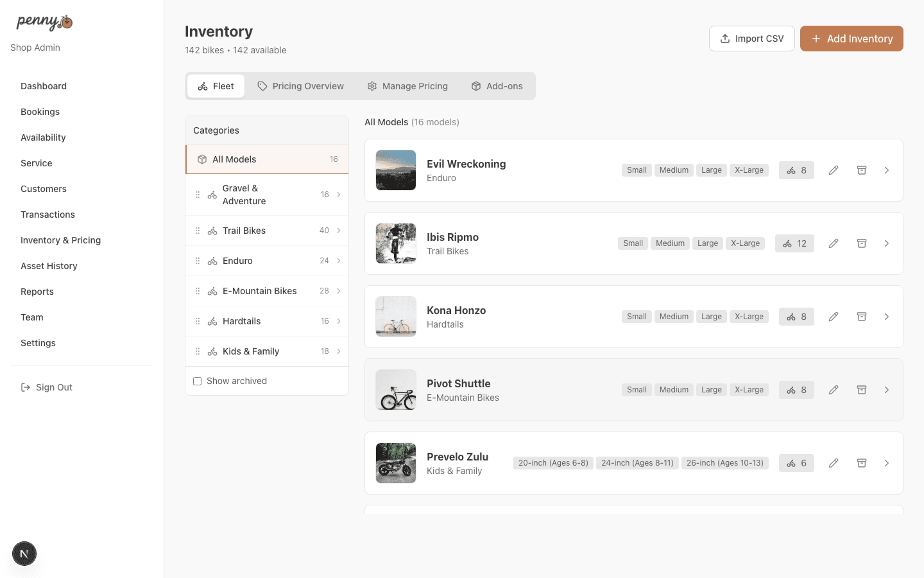Screen dimensions: 924x578
Task: Click the bike availability badge for Kona Honzo
Action: coord(796,316)
